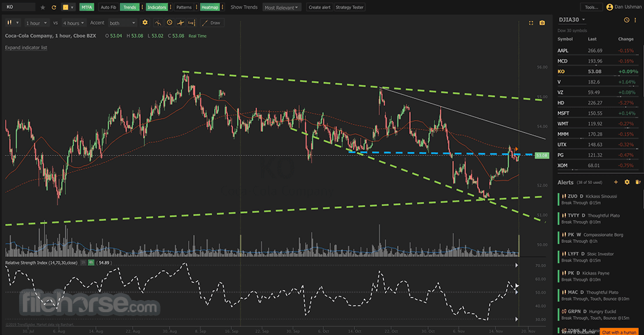Viewport: 644px width, 335px height.
Task: Open the yellow chart color swatch
Action: tap(65, 8)
